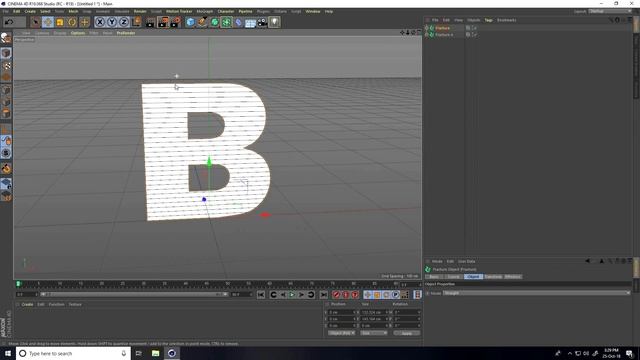Switch to Transform tab in Attribute Manager
Screen dimensions: 640x360
pos(493,277)
